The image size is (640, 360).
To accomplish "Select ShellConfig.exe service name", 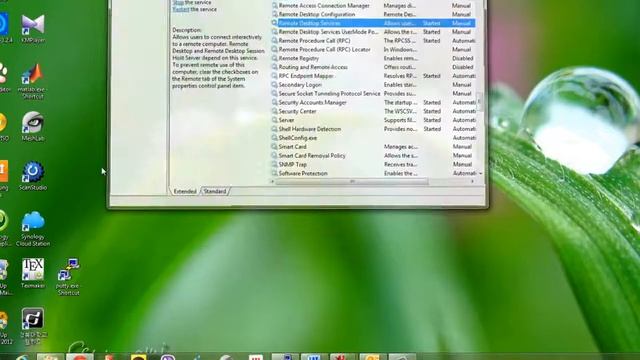I will coord(298,138).
